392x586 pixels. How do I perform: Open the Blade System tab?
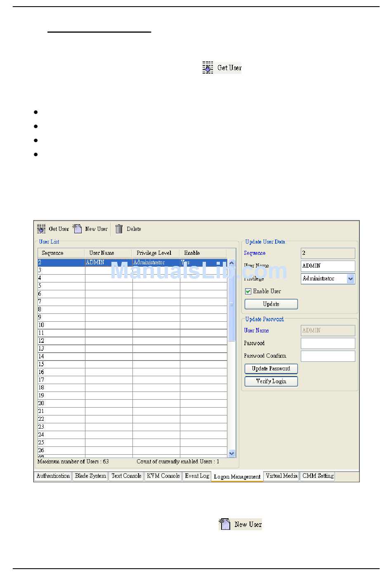point(91,476)
